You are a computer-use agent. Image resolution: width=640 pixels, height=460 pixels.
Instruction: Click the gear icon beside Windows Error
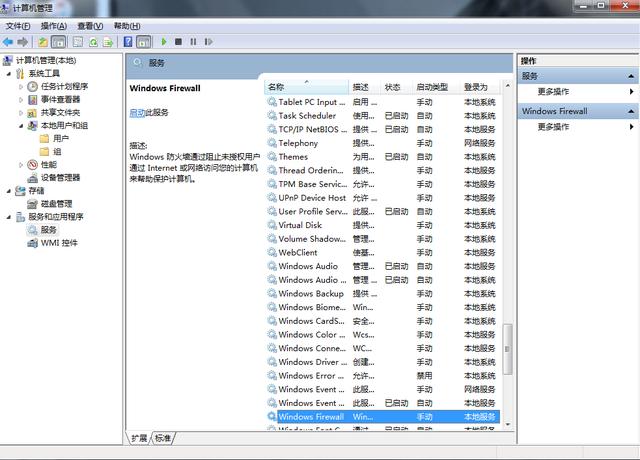(x=272, y=376)
